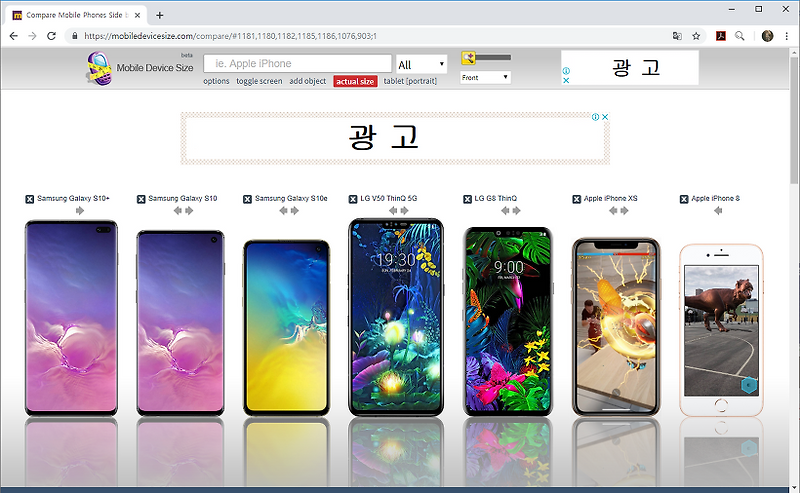Click the add object link
This screenshot has height=493, width=800.
coord(308,81)
